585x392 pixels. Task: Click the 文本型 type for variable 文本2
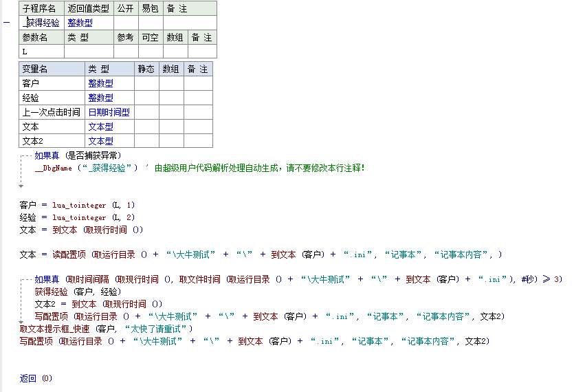coord(100,141)
